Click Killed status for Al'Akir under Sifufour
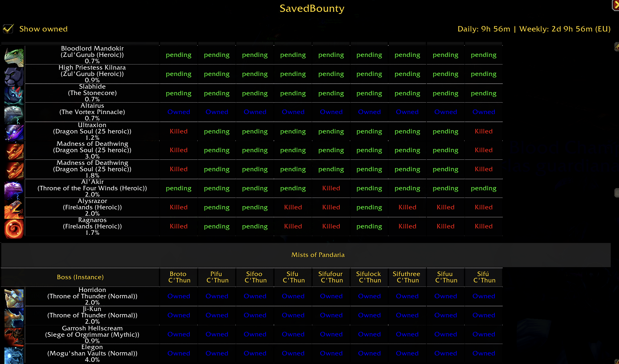The height and width of the screenshot is (364, 619). [x=331, y=188]
